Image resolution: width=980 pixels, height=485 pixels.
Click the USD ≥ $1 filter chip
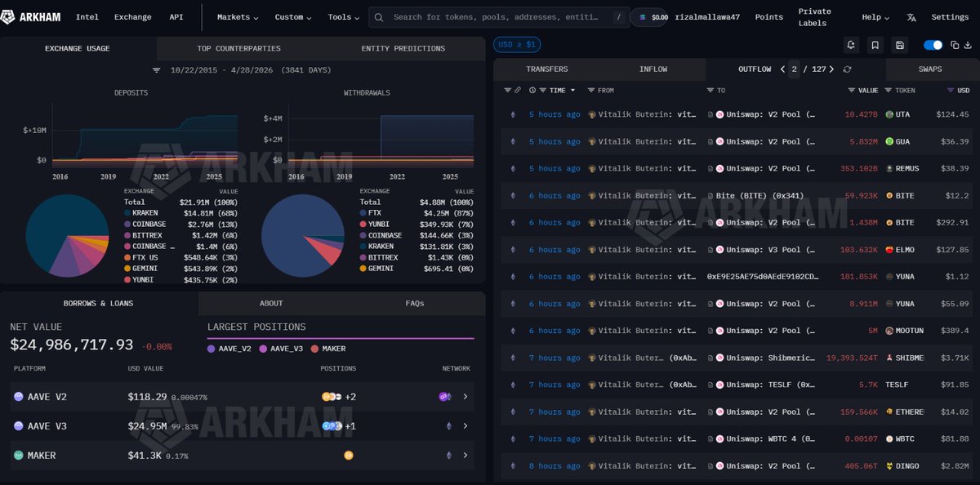517,45
